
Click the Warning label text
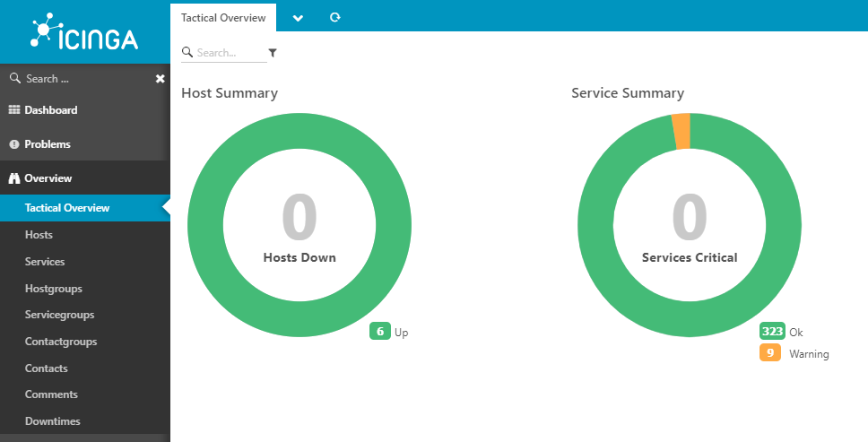coord(809,354)
